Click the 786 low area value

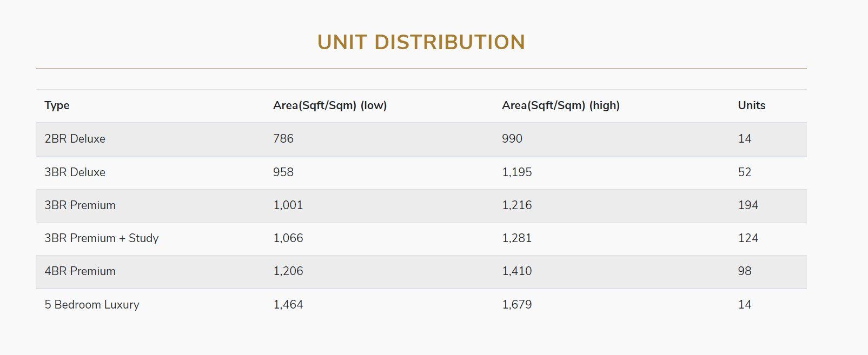click(x=283, y=139)
